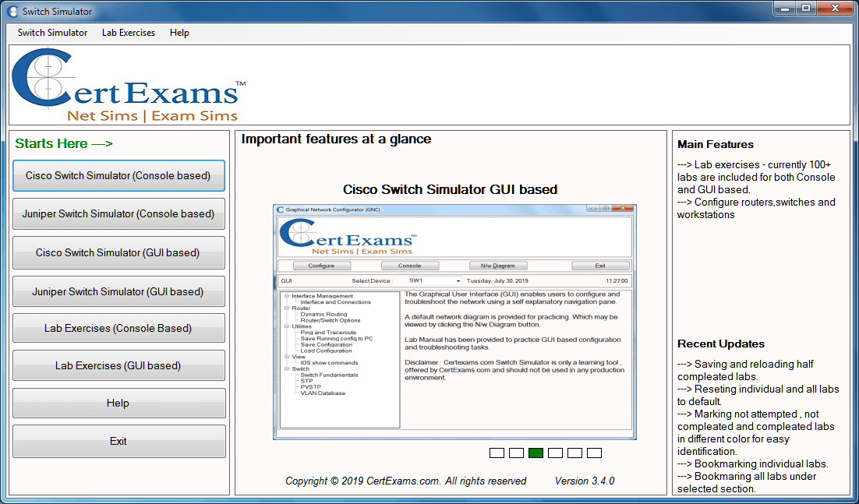This screenshot has height=504, width=859.
Task: Open the Switch Simulator menu
Action: pos(52,33)
